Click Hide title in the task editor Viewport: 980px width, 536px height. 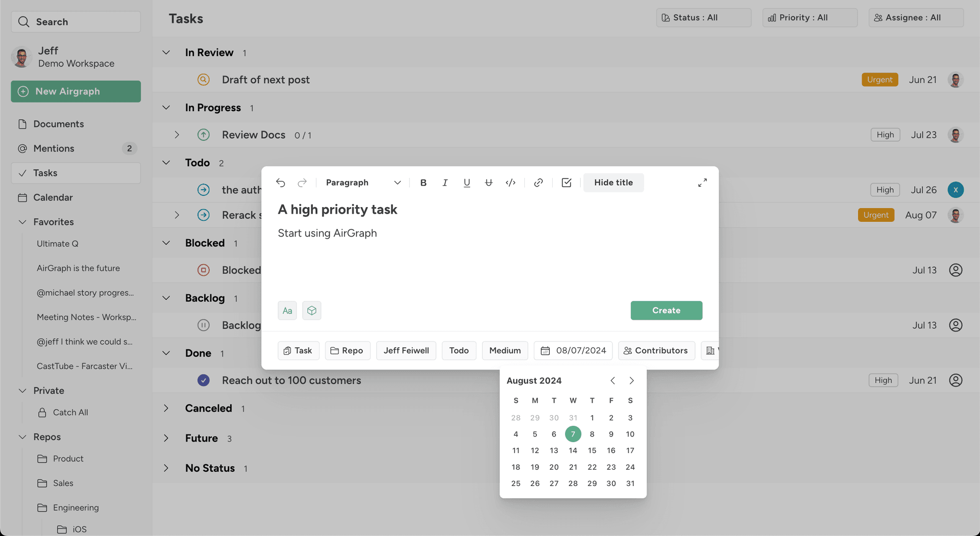click(613, 183)
